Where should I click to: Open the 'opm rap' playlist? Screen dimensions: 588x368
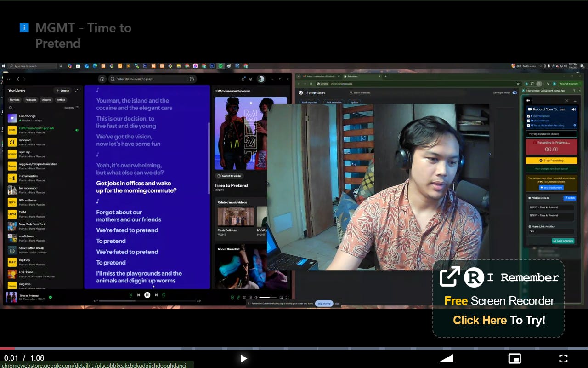tap(43, 154)
